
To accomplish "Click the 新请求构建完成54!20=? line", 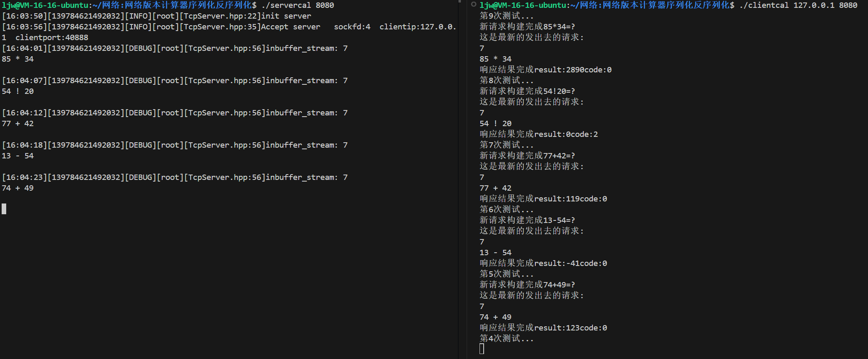I will (x=527, y=91).
